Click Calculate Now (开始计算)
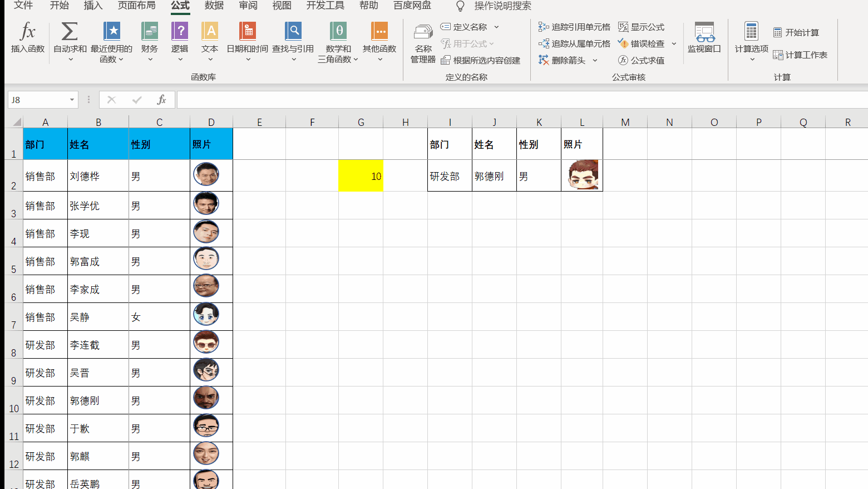 [796, 32]
